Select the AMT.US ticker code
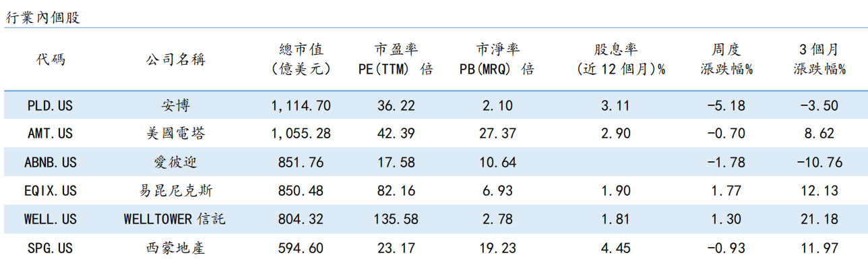The height and width of the screenshot is (264, 868). (51, 134)
